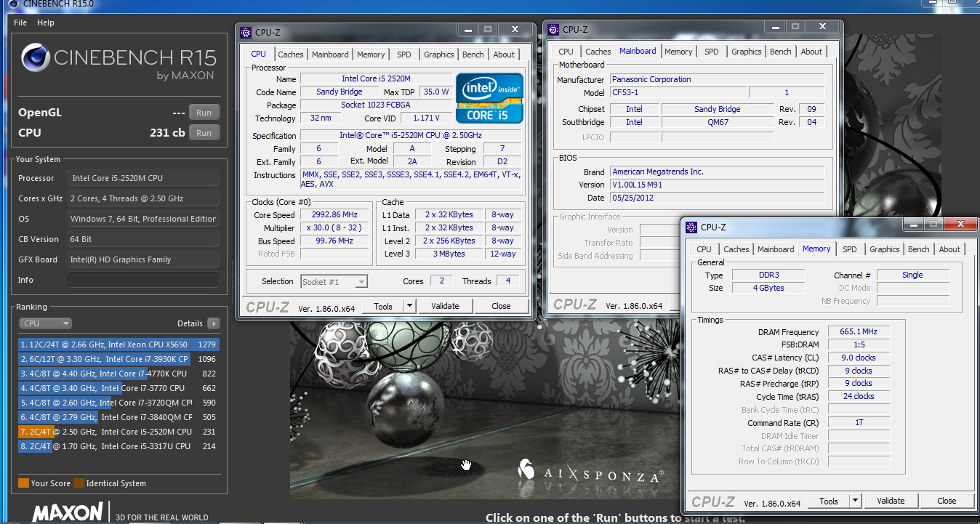This screenshot has height=524, width=980.
Task: Select ranking row Intel Xeon CPU X5650
Action: [119, 344]
